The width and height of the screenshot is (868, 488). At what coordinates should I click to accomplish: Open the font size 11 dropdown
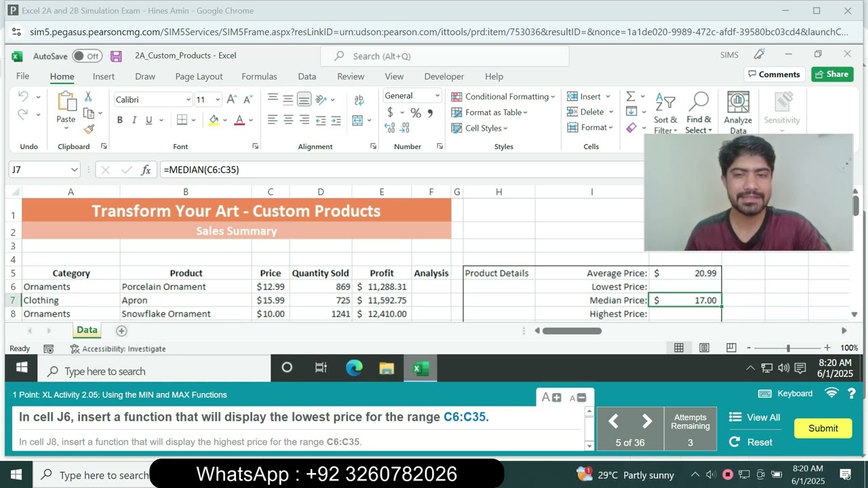click(x=217, y=100)
